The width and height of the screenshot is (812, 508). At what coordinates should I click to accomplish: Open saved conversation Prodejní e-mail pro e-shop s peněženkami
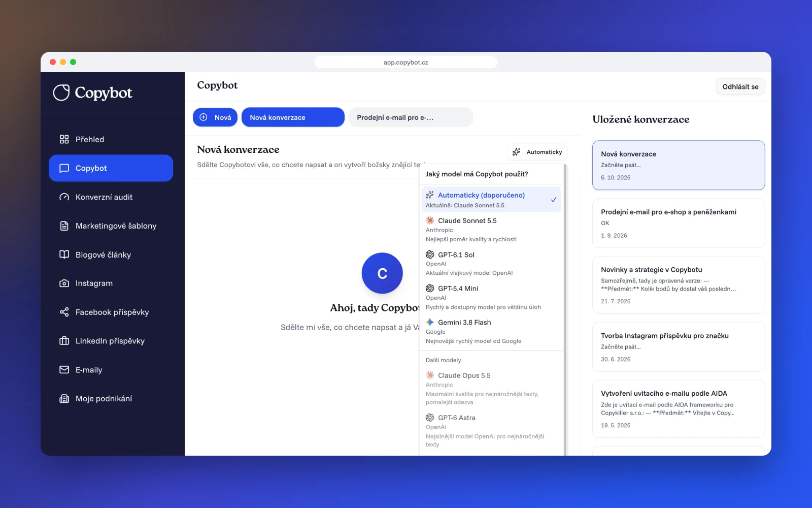679,223
